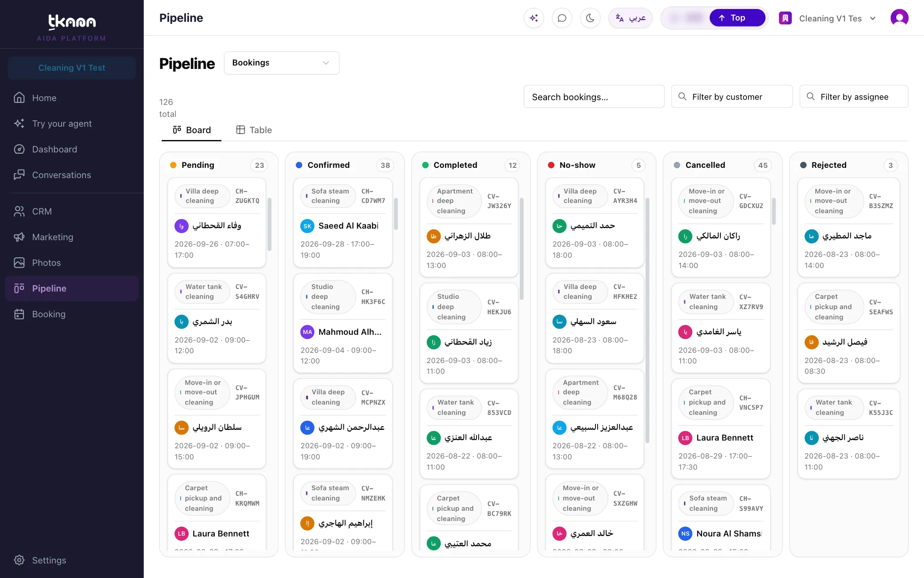Viewport: 924px width, 578px height.
Task: Click the Cancelled column header
Action: pos(722,165)
